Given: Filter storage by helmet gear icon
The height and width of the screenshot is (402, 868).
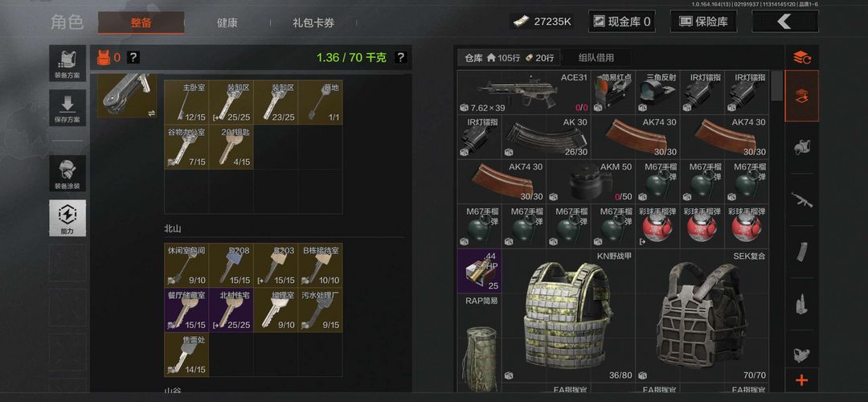Looking at the screenshot, I should click(x=801, y=147).
